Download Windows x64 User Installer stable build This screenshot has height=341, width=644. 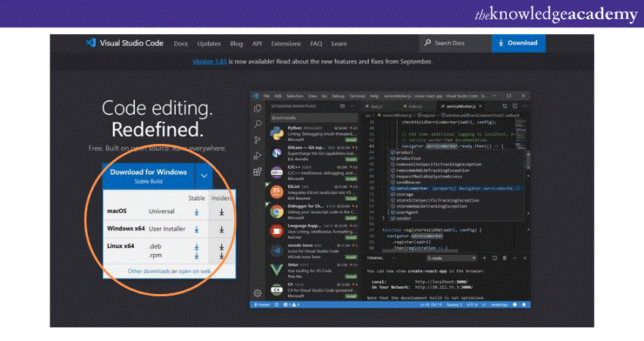(196, 229)
